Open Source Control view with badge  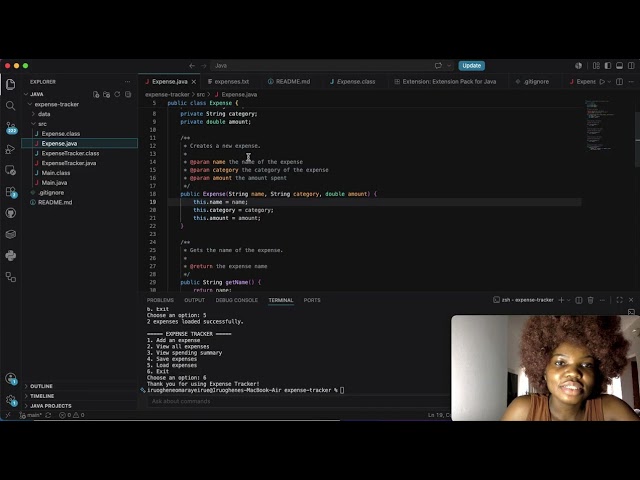coord(11,127)
